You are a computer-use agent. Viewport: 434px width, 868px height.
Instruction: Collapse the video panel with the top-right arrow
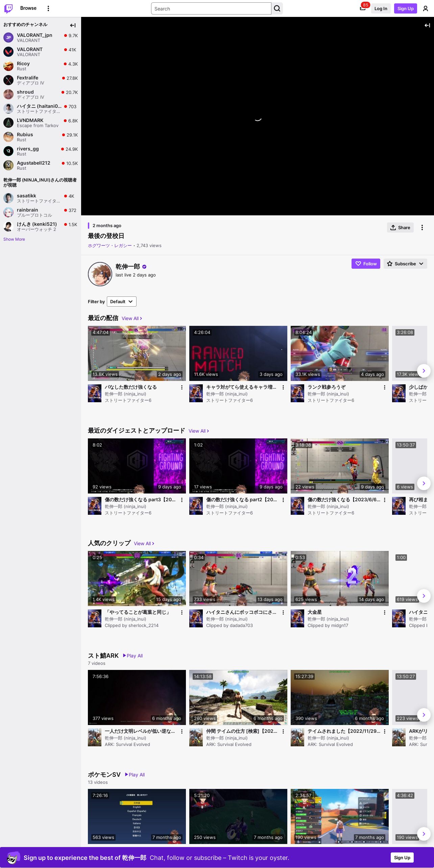click(x=427, y=25)
